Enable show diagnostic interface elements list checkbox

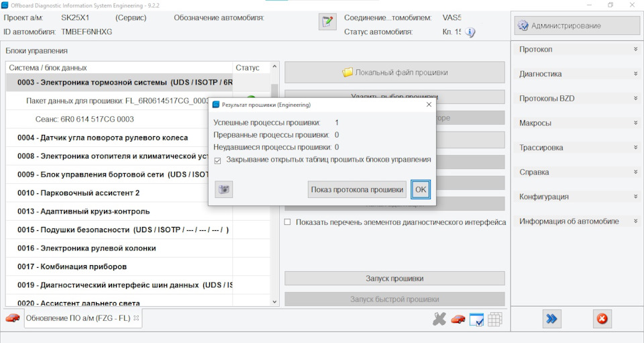click(x=288, y=222)
